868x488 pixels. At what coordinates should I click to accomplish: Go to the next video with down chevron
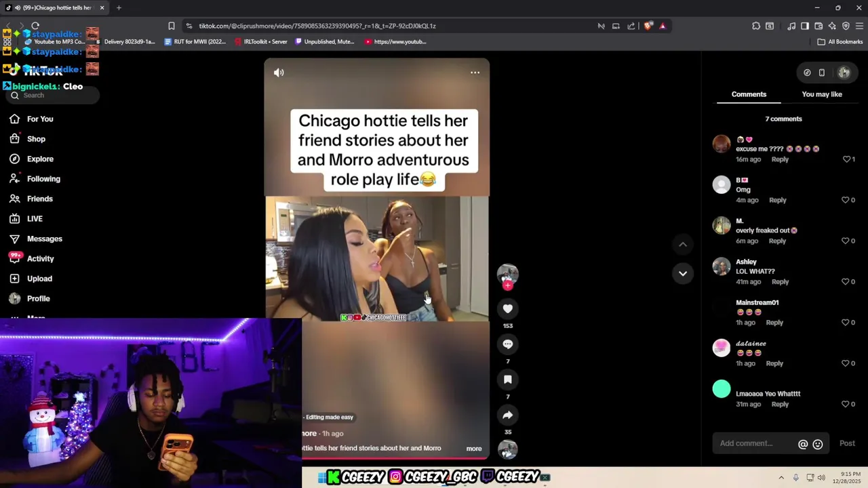tap(683, 273)
